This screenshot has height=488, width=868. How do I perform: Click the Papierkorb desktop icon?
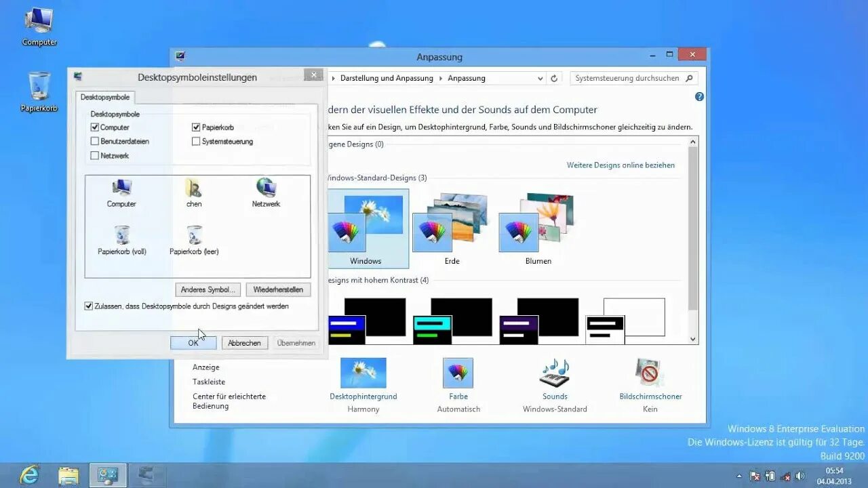[39, 91]
